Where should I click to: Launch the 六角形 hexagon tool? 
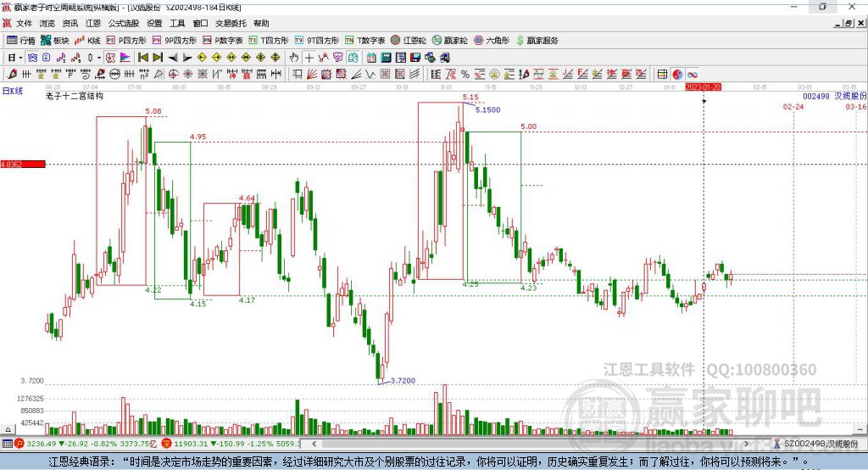491,40
